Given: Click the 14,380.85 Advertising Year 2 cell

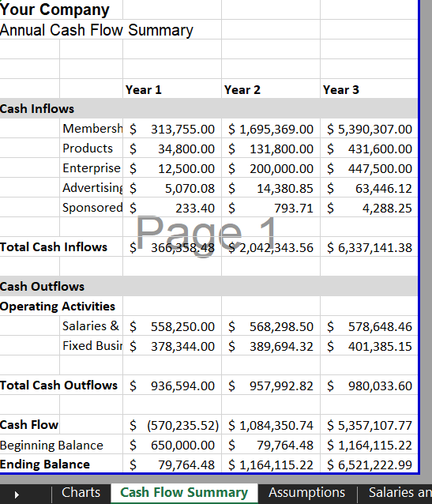Looking at the screenshot, I should click(x=271, y=188).
